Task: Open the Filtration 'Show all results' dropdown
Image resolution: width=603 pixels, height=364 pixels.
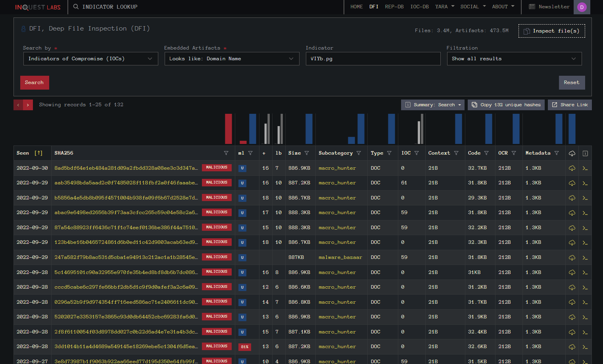Action: [514, 59]
